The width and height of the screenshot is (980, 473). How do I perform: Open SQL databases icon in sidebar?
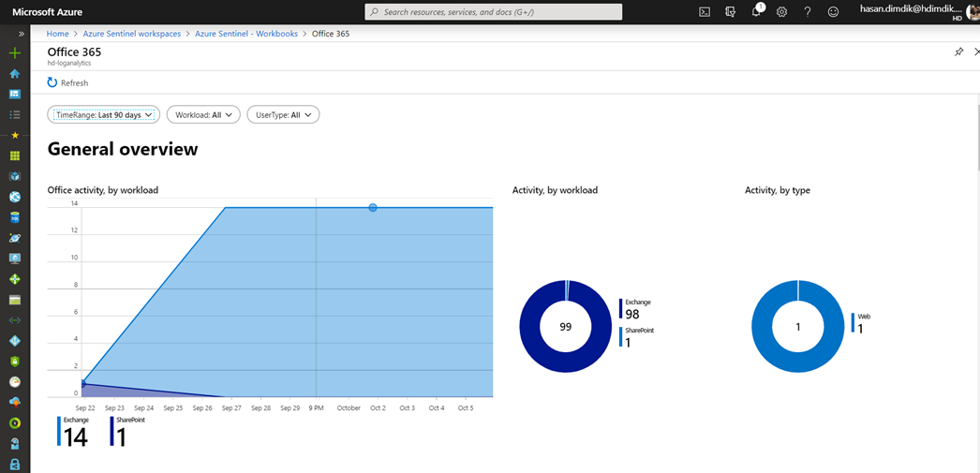click(x=15, y=217)
